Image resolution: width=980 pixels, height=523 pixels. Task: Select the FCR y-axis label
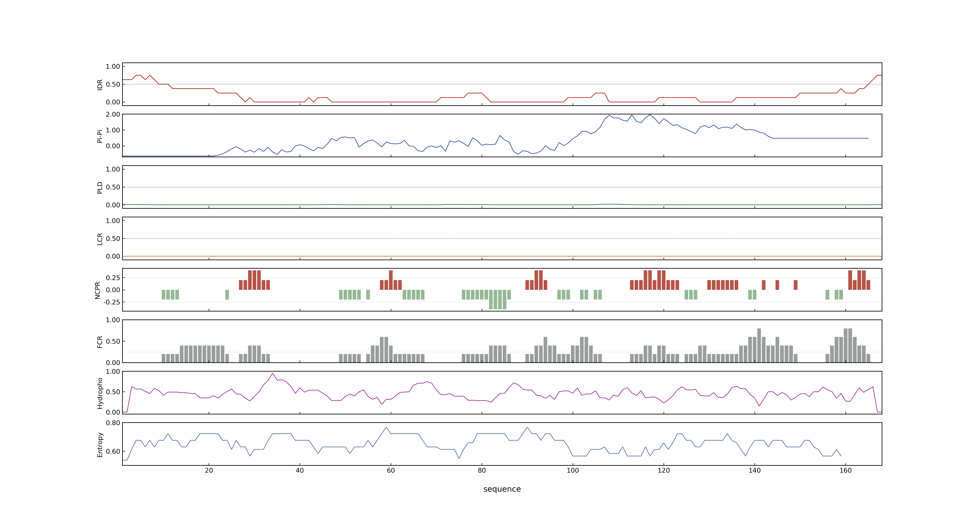tap(100, 341)
